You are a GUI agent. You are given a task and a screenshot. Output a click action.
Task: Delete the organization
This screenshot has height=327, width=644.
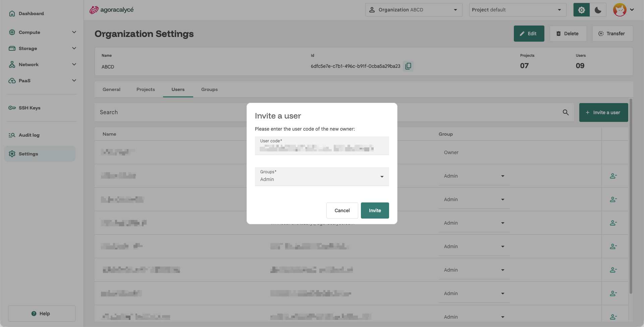pos(568,34)
